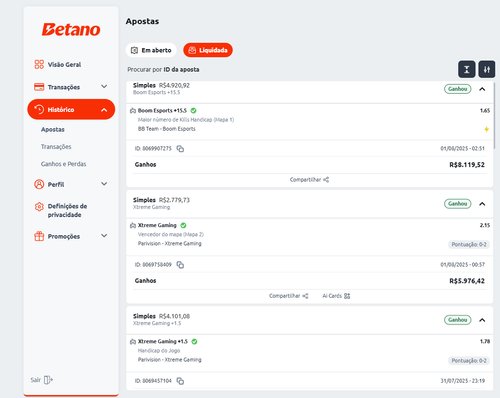
Task: Click Vencedor do mapa (Mapa 2) text
Action: (171, 234)
